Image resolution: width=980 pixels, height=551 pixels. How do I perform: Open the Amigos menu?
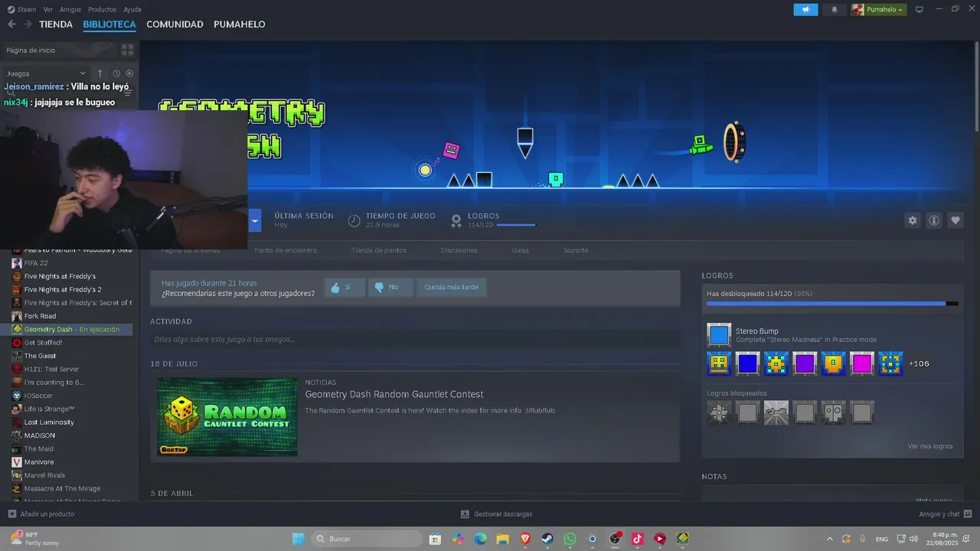click(x=70, y=9)
